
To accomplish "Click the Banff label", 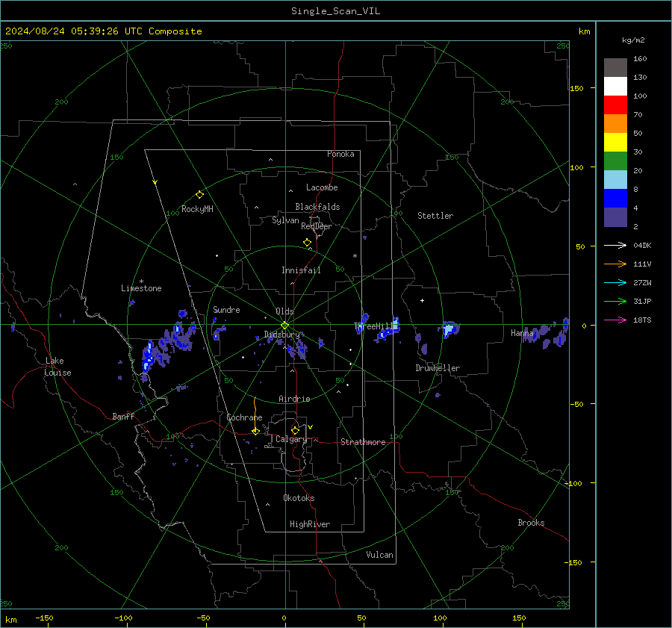I will 123,416.
